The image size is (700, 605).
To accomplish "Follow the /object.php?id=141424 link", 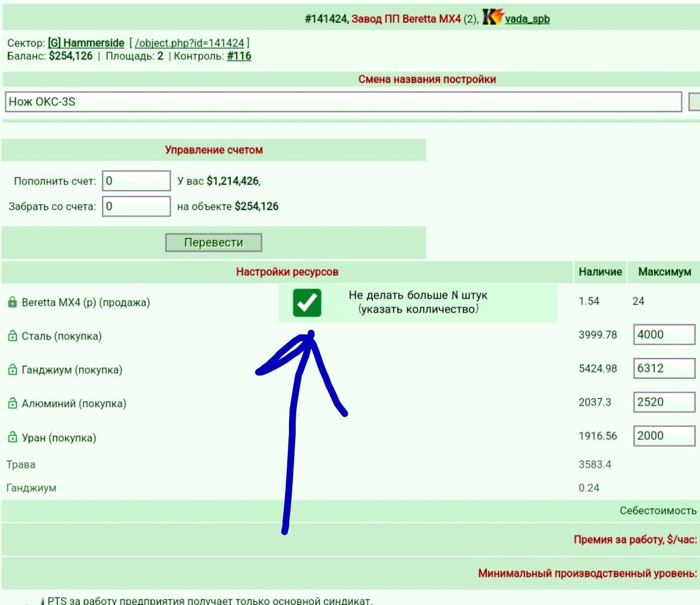I will click(x=190, y=43).
